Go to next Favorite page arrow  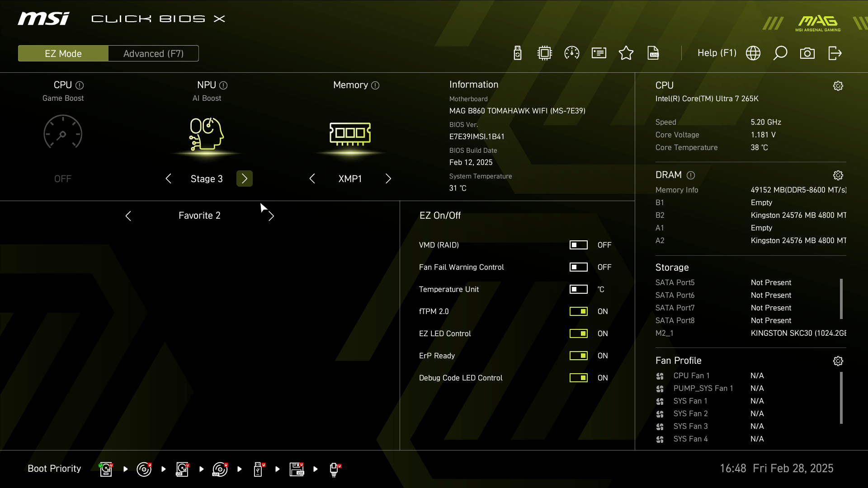[x=271, y=216]
